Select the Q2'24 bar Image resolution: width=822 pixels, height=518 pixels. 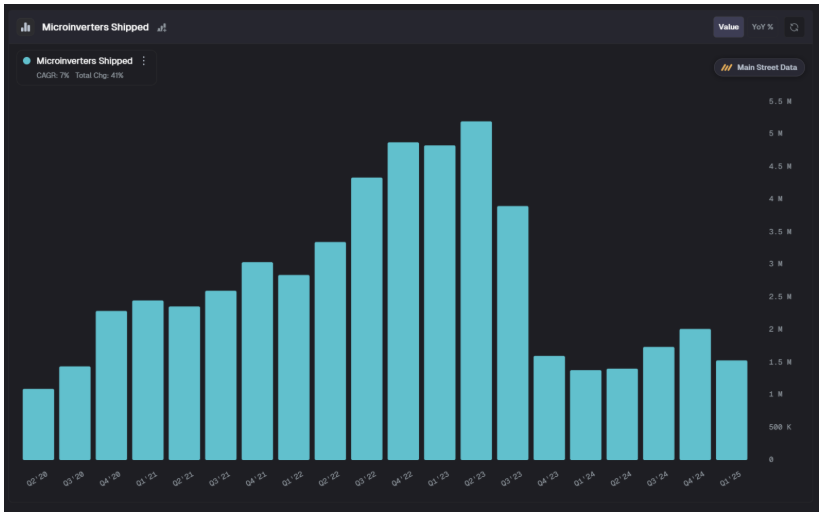622,414
